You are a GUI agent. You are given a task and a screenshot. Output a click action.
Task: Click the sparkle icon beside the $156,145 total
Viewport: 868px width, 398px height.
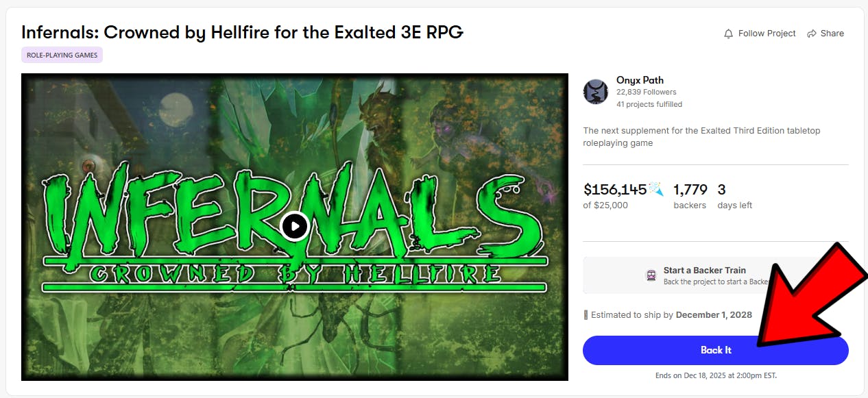pos(656,190)
